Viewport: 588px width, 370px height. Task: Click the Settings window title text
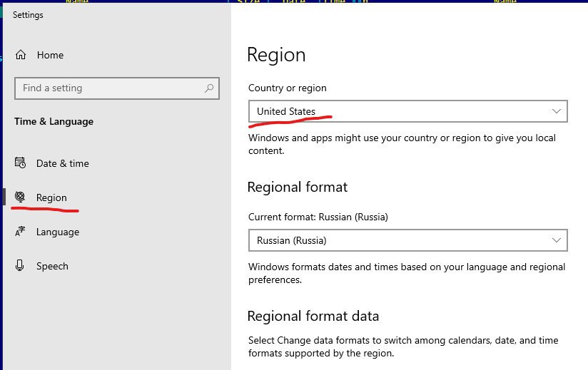click(x=28, y=15)
